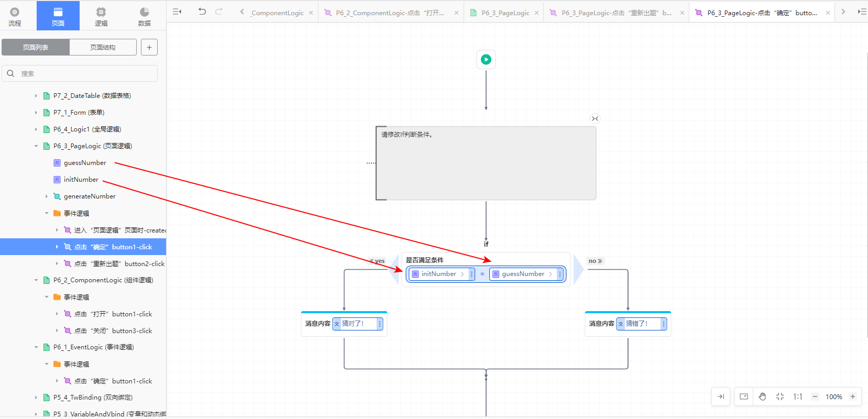Screen dimensions: 868x419
Task: Open the ComponentLogic tab
Action: [277, 13]
